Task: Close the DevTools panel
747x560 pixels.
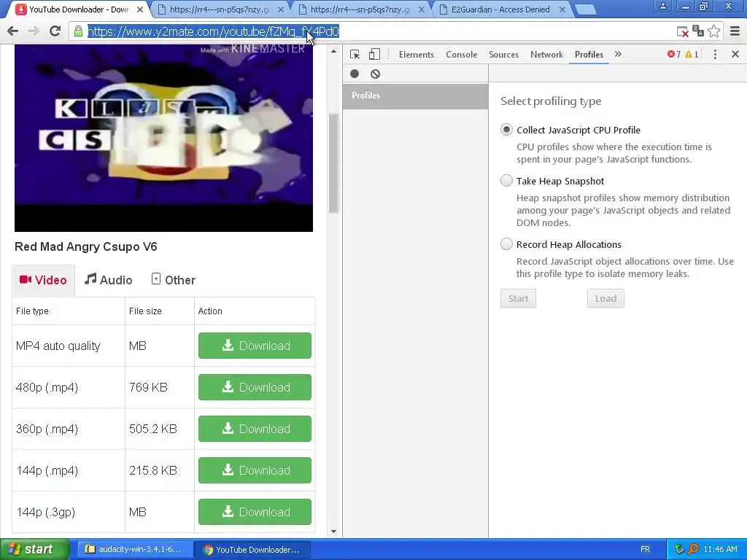Action: coord(735,54)
